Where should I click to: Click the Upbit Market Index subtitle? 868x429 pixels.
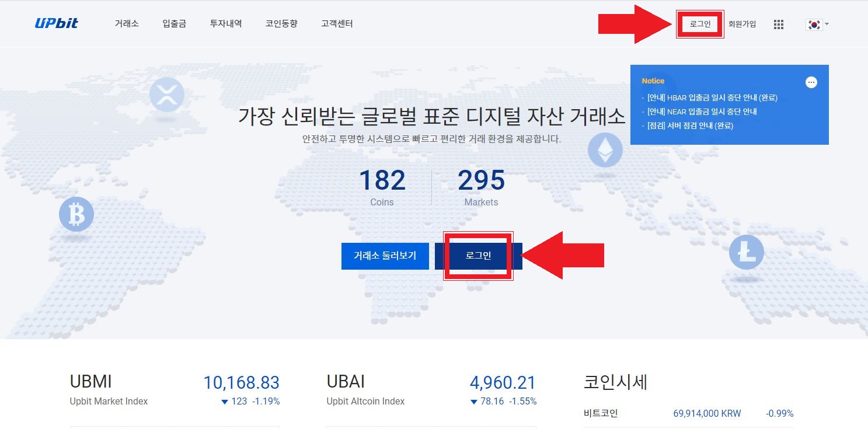109,402
